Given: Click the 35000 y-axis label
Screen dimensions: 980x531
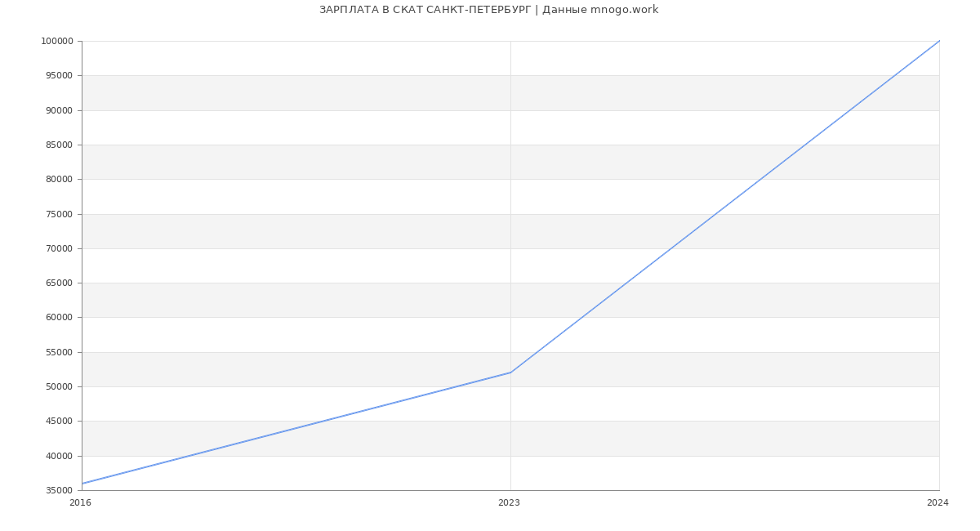Looking at the screenshot, I should click(x=59, y=491).
